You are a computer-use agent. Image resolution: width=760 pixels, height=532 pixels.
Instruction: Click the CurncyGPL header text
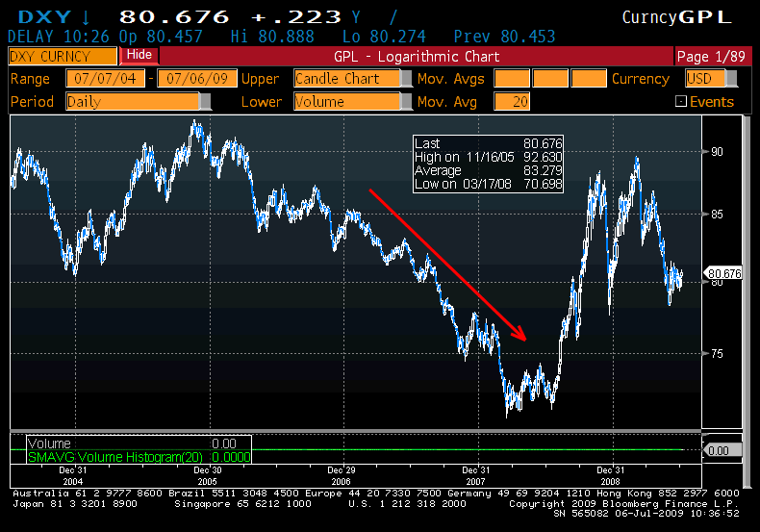click(x=676, y=17)
